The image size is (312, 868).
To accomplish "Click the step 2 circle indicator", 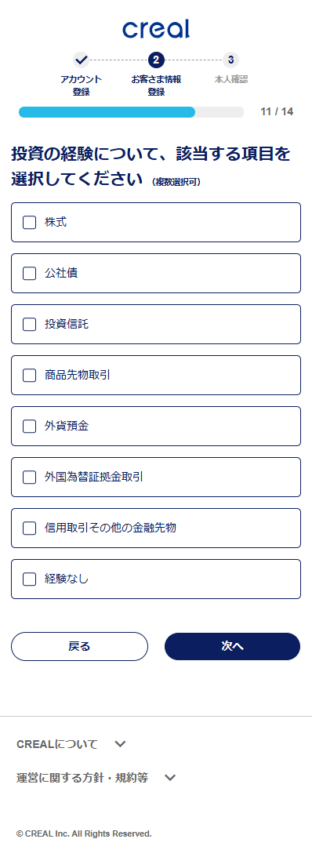I will [156, 60].
